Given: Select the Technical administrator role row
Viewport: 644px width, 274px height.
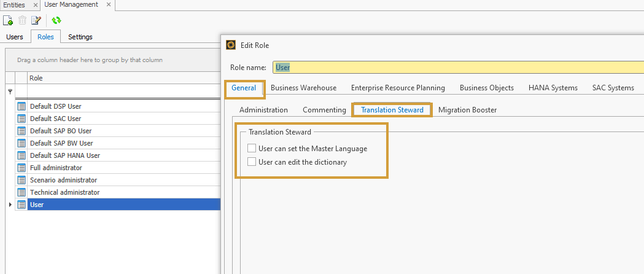Looking at the screenshot, I should coord(64,192).
